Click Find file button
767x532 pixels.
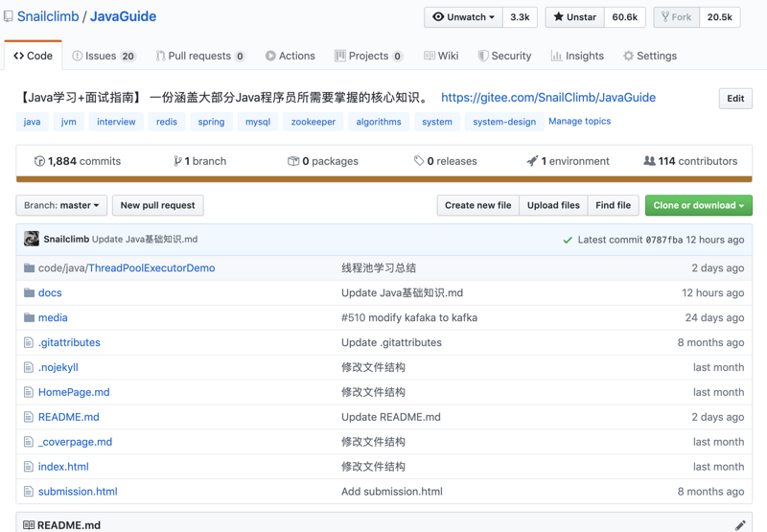coord(613,205)
